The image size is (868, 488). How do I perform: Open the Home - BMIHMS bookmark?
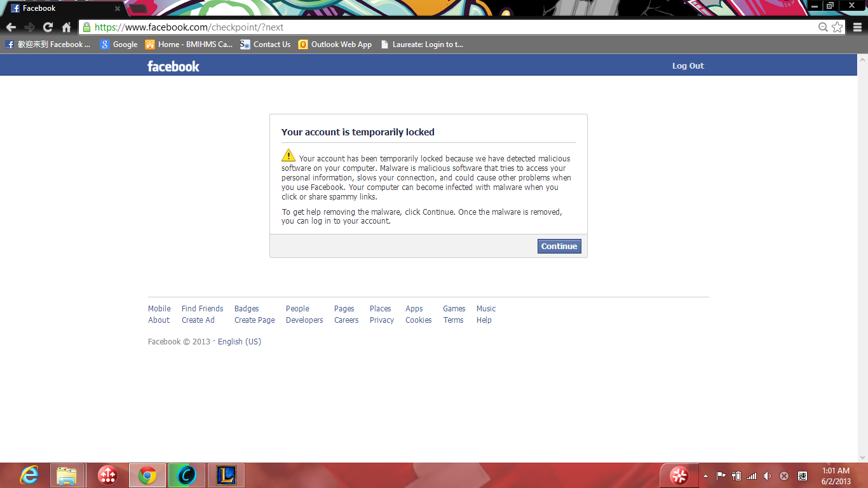[189, 44]
